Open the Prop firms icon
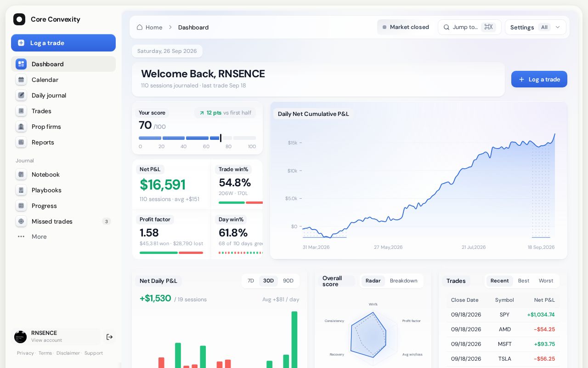The width and height of the screenshot is (588, 368). [x=21, y=126]
